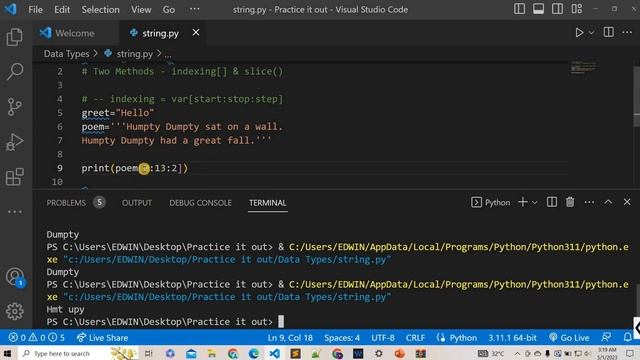Switch to the Welcome tab
The image size is (640, 360).
(75, 33)
